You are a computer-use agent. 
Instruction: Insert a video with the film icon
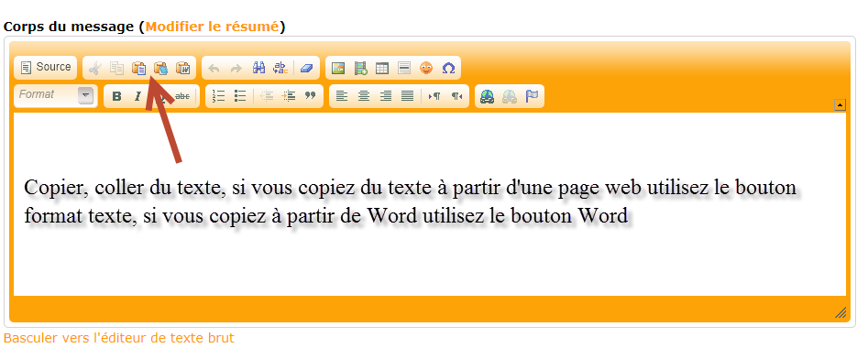coord(360,68)
